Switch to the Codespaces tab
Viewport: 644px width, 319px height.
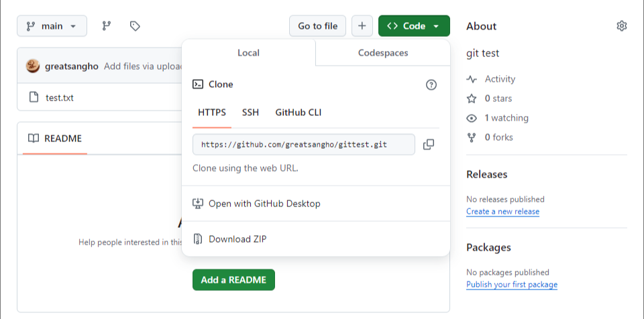click(x=383, y=52)
